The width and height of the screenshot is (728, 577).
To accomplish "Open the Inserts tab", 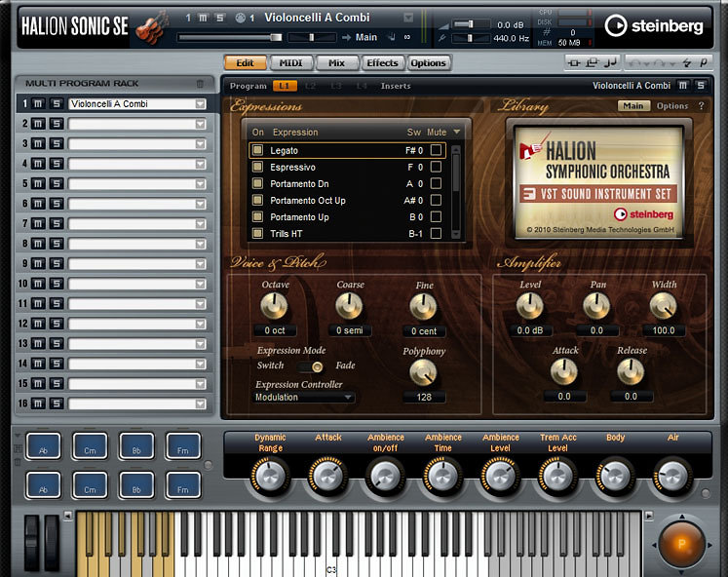I will pos(396,86).
